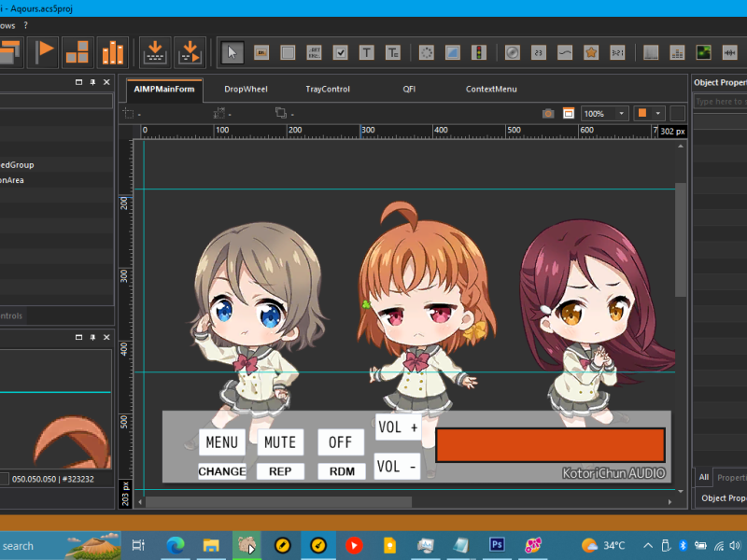Click the Object Properties search field
The height and width of the screenshot is (560, 747).
click(720, 102)
